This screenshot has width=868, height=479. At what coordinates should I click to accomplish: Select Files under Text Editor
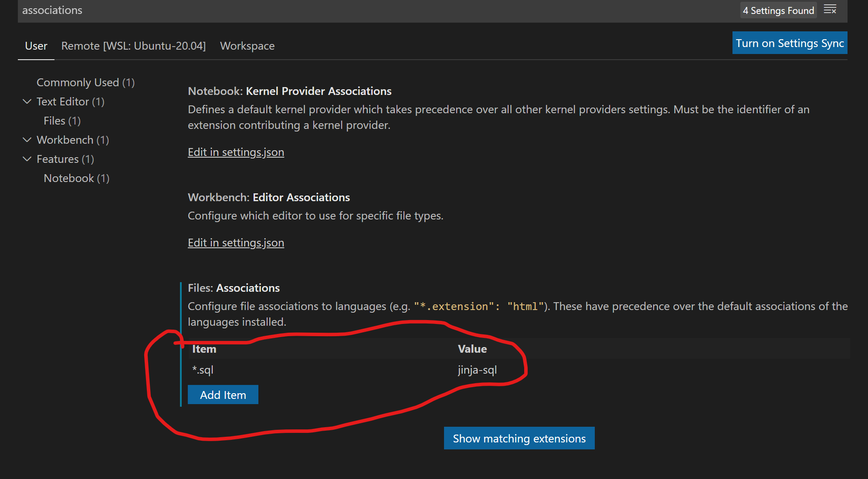click(62, 121)
